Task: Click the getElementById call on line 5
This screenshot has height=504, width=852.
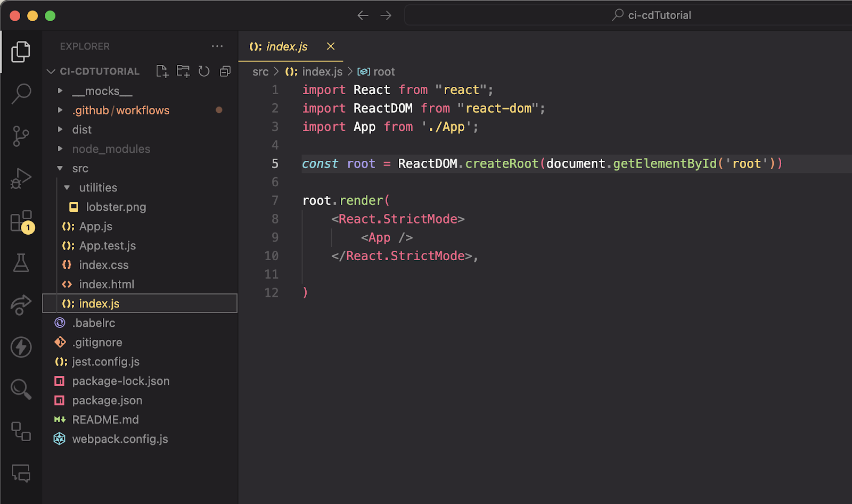Action: tap(665, 163)
